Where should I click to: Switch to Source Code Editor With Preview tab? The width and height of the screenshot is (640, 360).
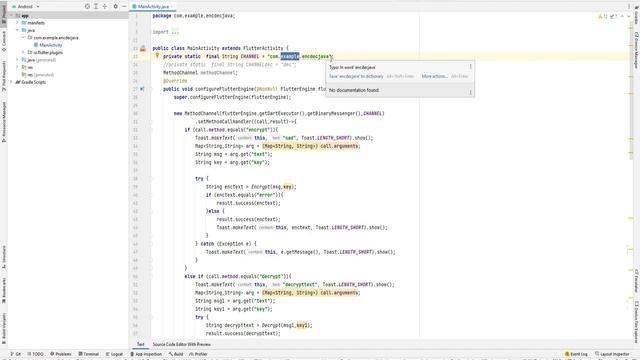pyautogui.click(x=181, y=344)
